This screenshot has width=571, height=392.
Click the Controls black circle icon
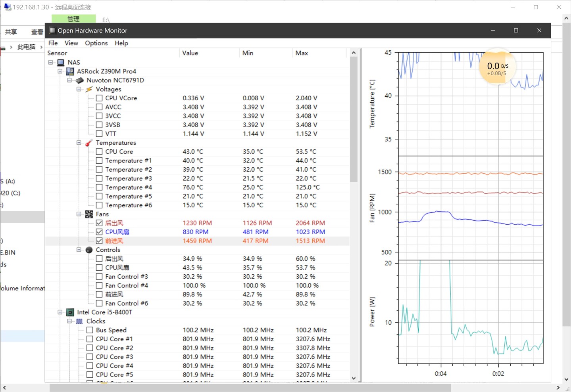point(89,250)
